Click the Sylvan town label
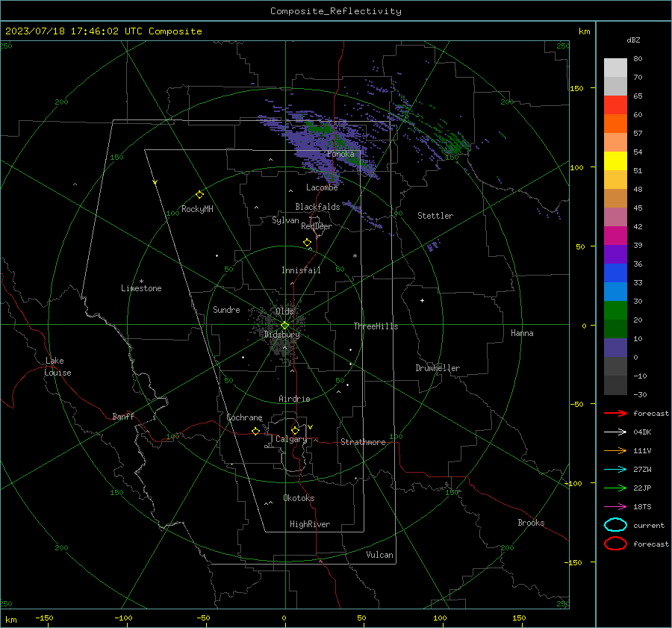This screenshot has height=628, width=672. (285, 220)
